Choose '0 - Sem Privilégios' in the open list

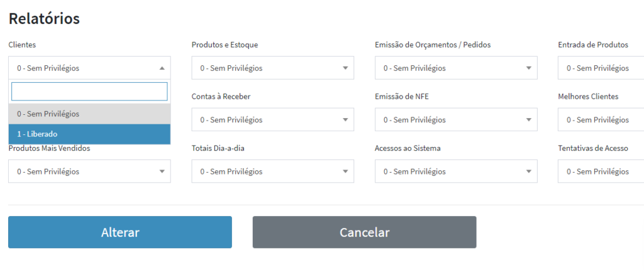89,114
